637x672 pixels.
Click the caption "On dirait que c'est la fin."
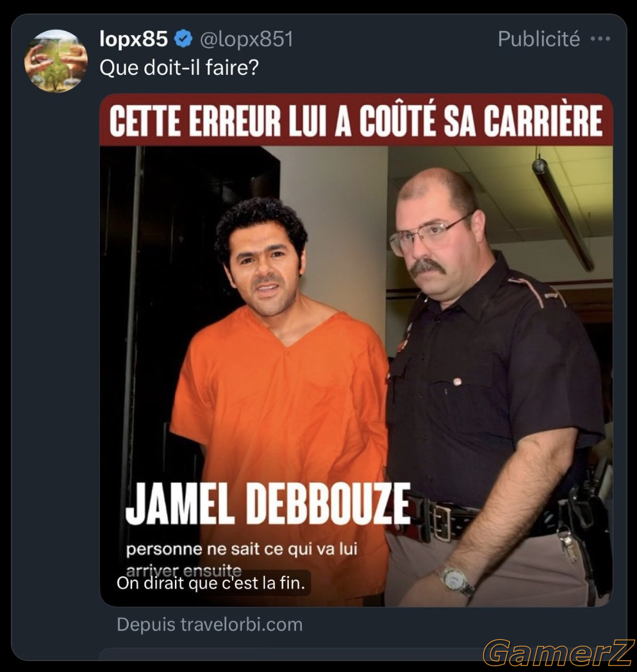point(210,584)
